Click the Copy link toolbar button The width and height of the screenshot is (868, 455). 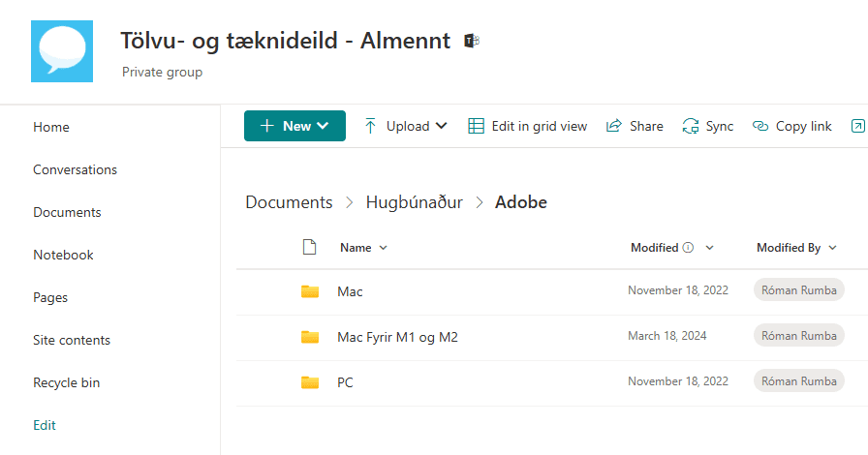[792, 126]
